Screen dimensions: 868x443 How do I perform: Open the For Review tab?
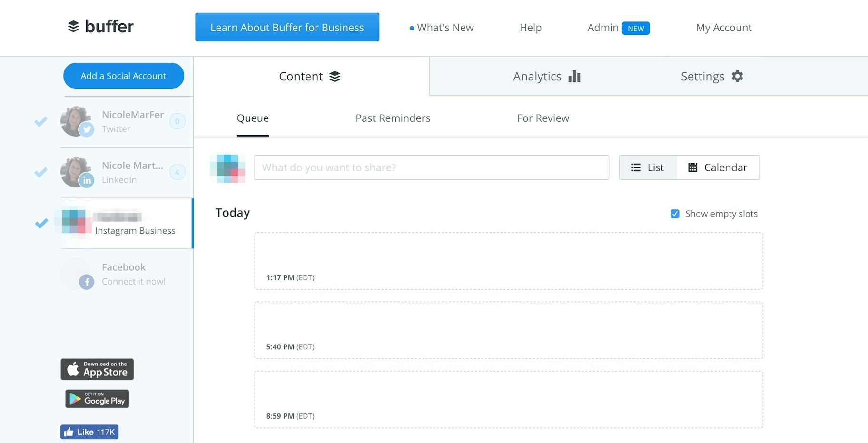[x=543, y=118]
